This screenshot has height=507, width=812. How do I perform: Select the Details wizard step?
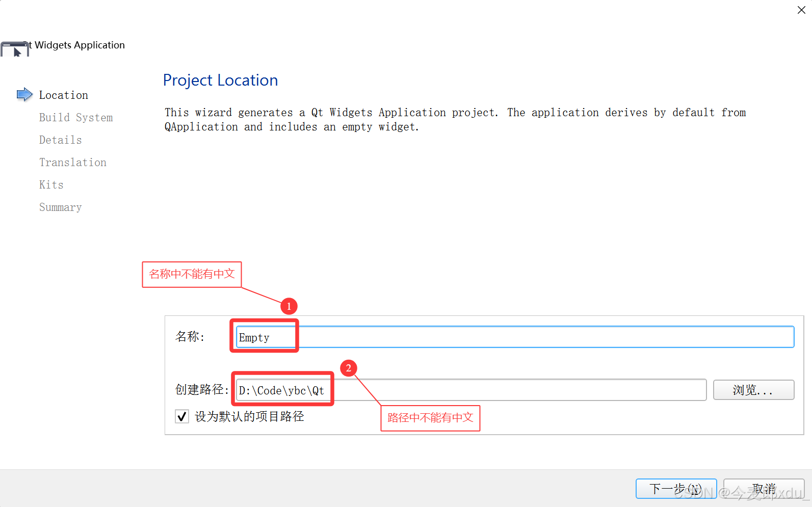click(60, 140)
